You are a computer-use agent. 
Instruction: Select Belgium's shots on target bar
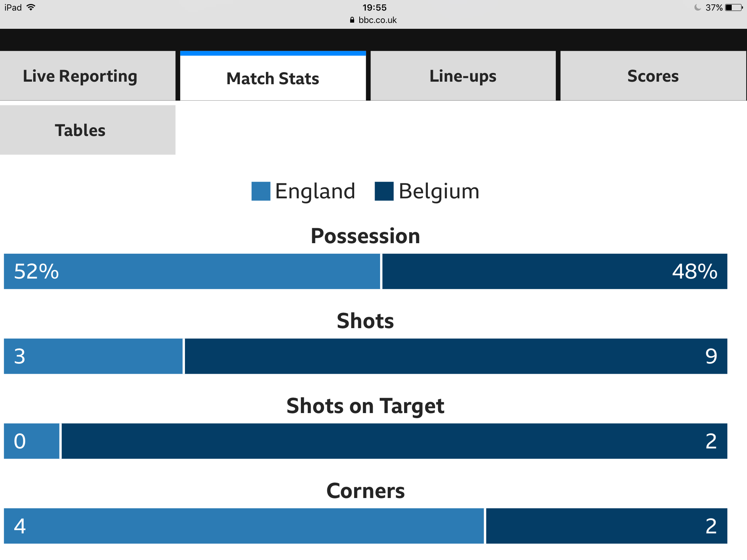click(394, 441)
